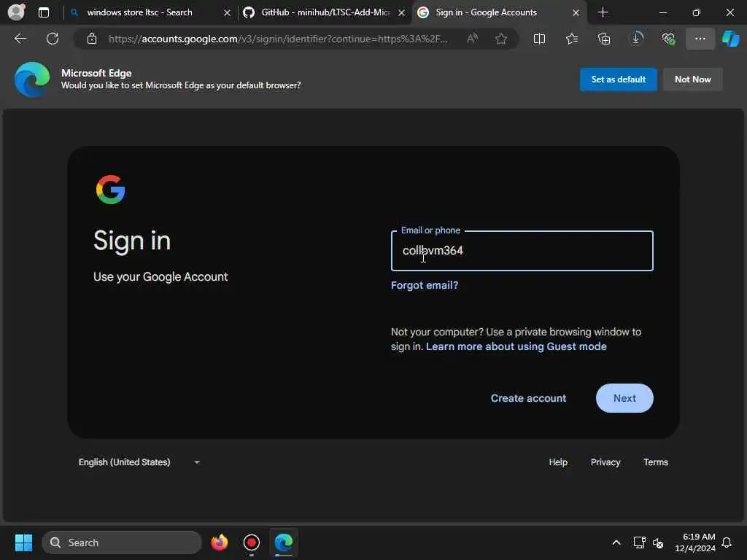
Task: Expand the English (United States) language dropdown
Action: click(139, 462)
